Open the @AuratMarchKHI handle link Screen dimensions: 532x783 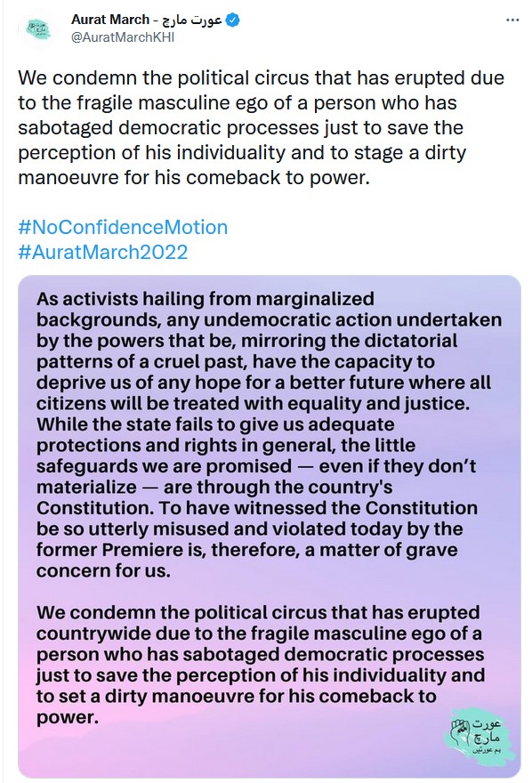tap(123, 37)
